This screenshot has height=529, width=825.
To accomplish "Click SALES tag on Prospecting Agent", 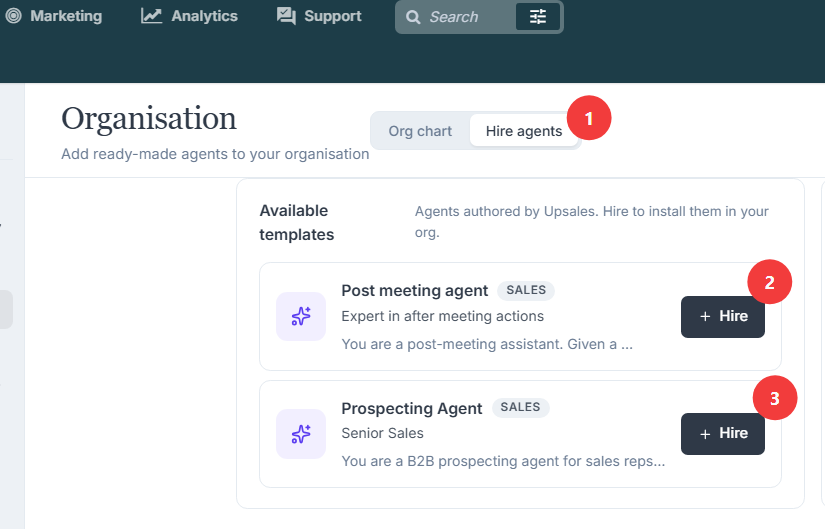I will (x=520, y=407).
